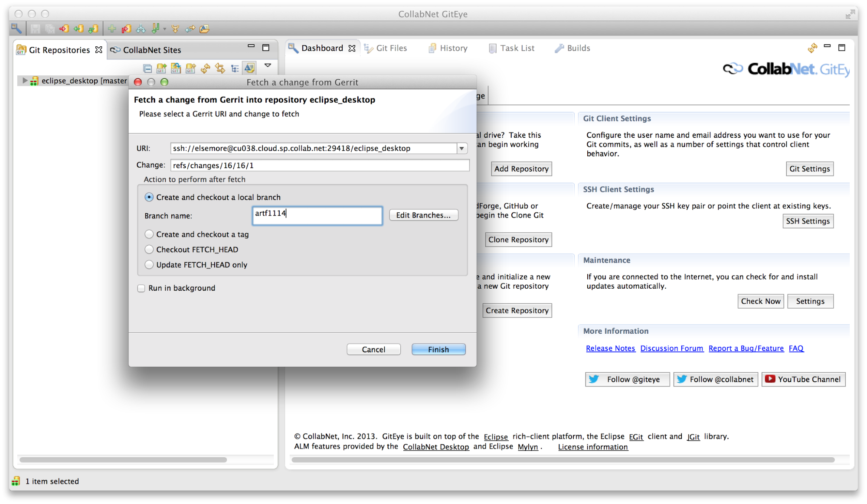
Task: Open the view menu chevron in Git Repositories toolbar
Action: pos(268,66)
